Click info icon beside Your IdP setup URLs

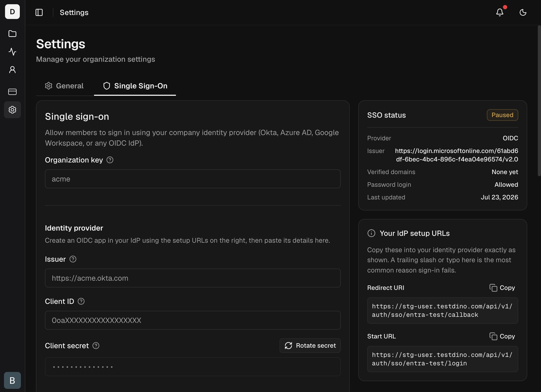point(371,233)
